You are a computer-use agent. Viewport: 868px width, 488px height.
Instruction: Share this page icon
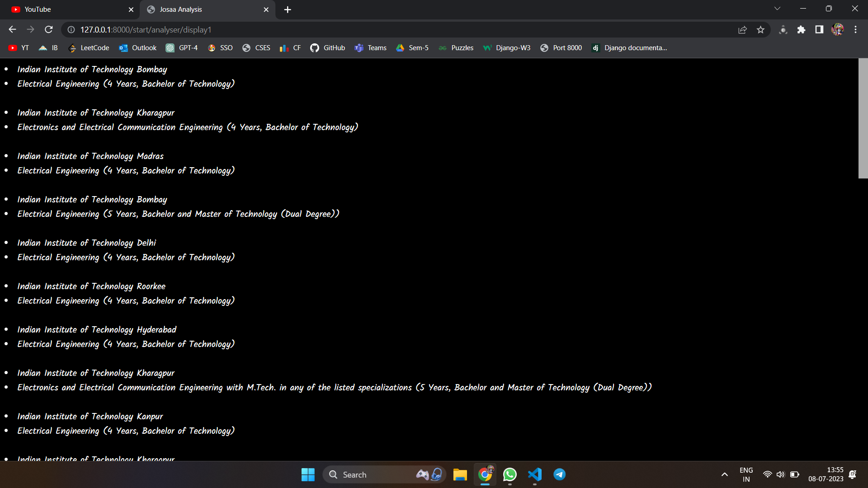(x=742, y=30)
